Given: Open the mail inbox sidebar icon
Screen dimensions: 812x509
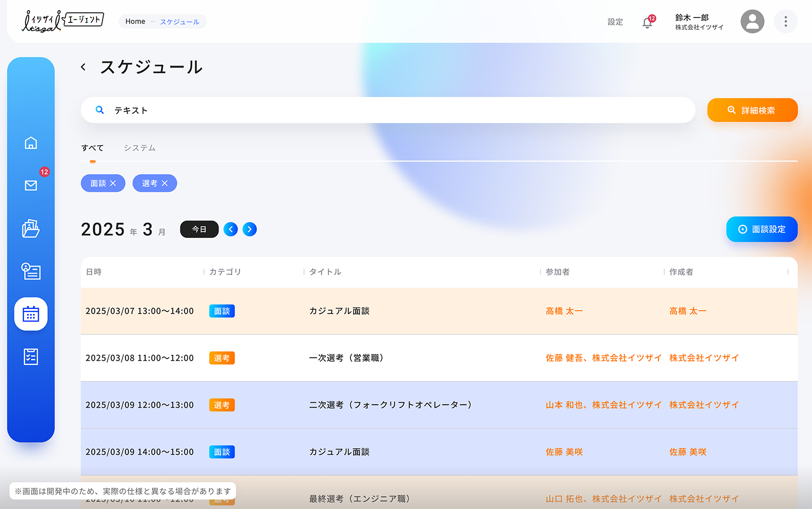Looking at the screenshot, I should coord(31,185).
